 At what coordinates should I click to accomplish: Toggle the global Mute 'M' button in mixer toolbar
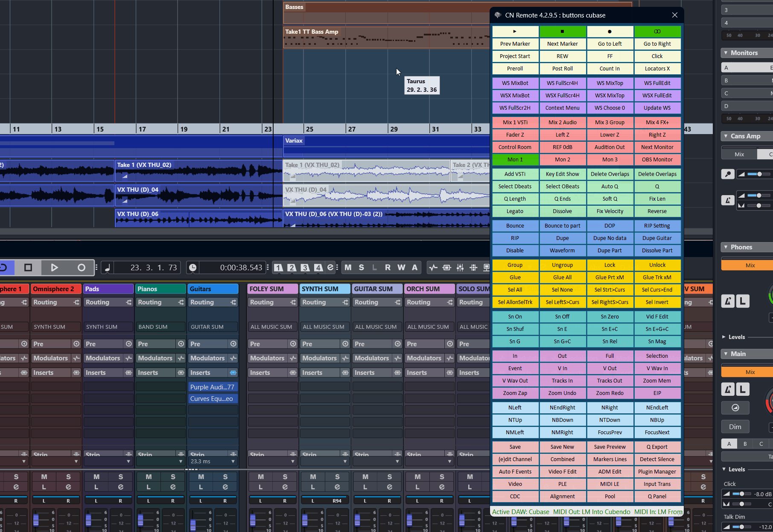pos(348,268)
